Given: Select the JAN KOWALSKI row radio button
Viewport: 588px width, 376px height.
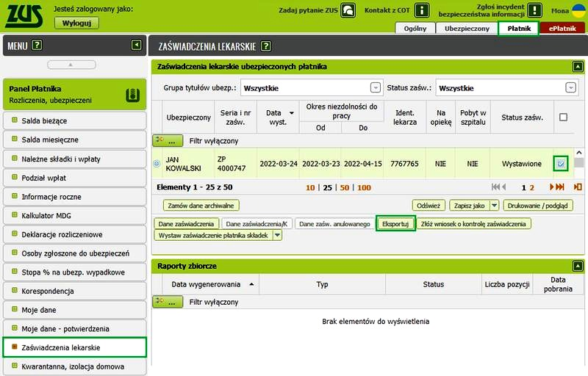Looking at the screenshot, I should click(x=157, y=164).
